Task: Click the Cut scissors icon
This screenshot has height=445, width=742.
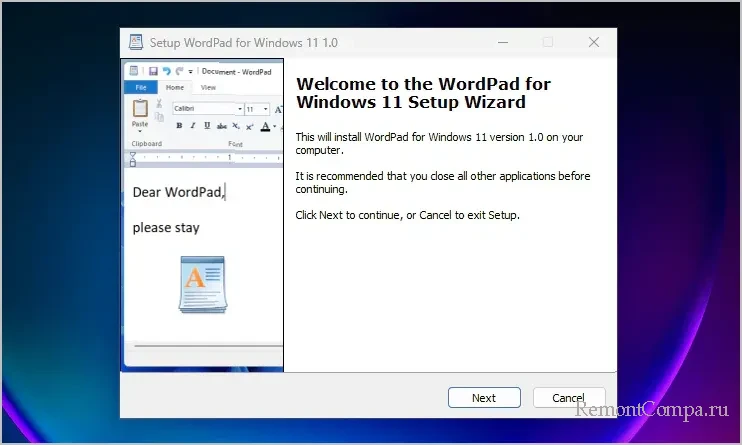Action: 159,104
